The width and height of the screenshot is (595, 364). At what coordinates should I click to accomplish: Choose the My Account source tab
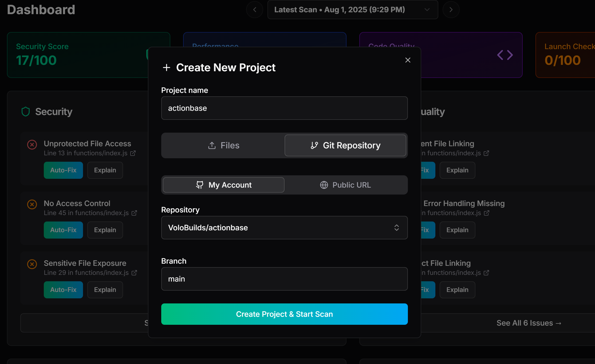tap(224, 185)
